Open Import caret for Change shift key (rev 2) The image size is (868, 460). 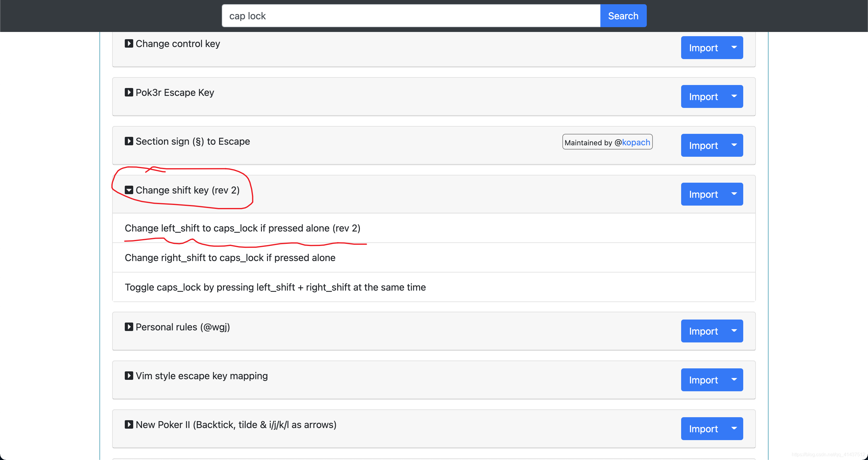click(734, 194)
